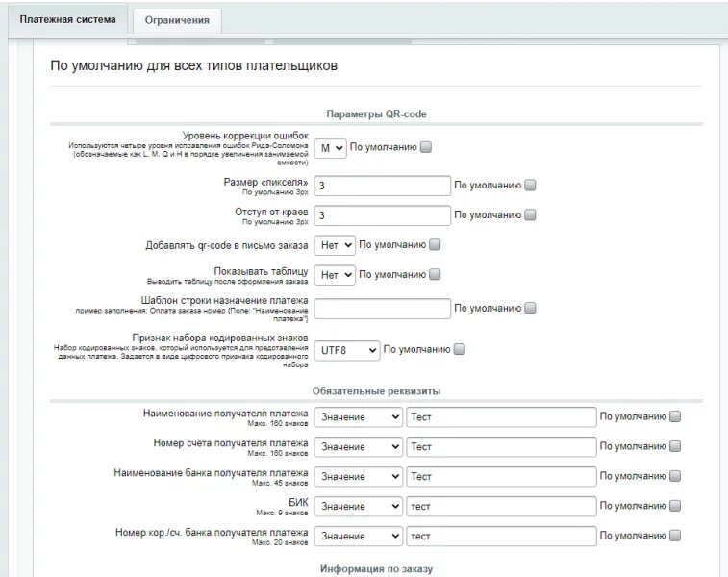Focus the Шаблон строки назначение платежа field
Screen dimensions: 728x577
[x=383, y=309]
